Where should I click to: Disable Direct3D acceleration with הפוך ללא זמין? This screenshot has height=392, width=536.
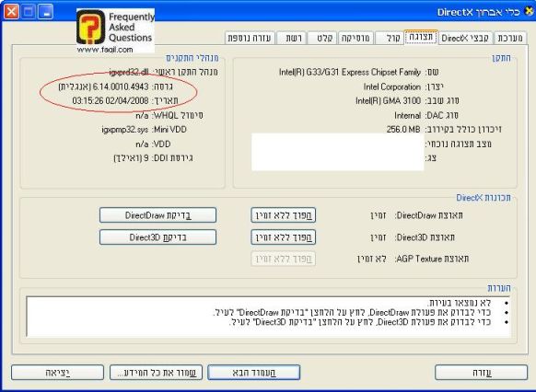coord(283,237)
